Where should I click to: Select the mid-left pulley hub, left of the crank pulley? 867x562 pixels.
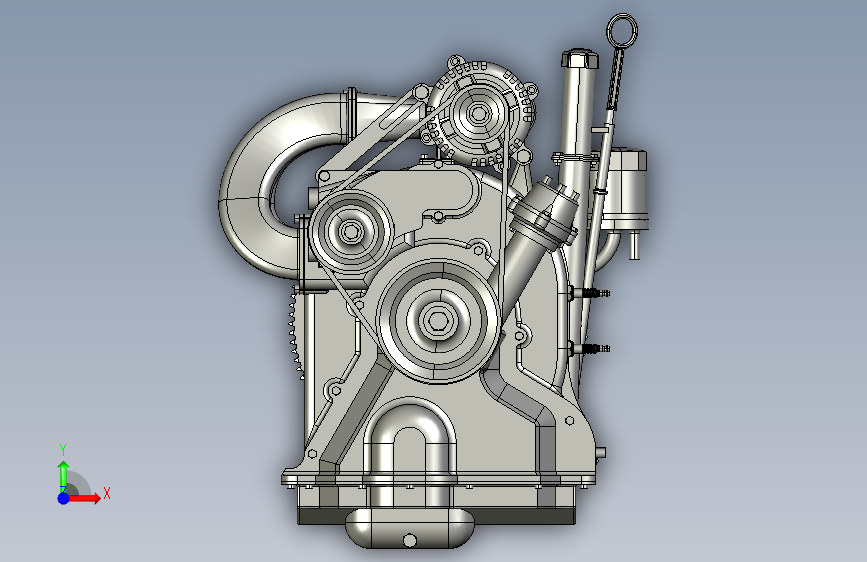click(x=351, y=232)
